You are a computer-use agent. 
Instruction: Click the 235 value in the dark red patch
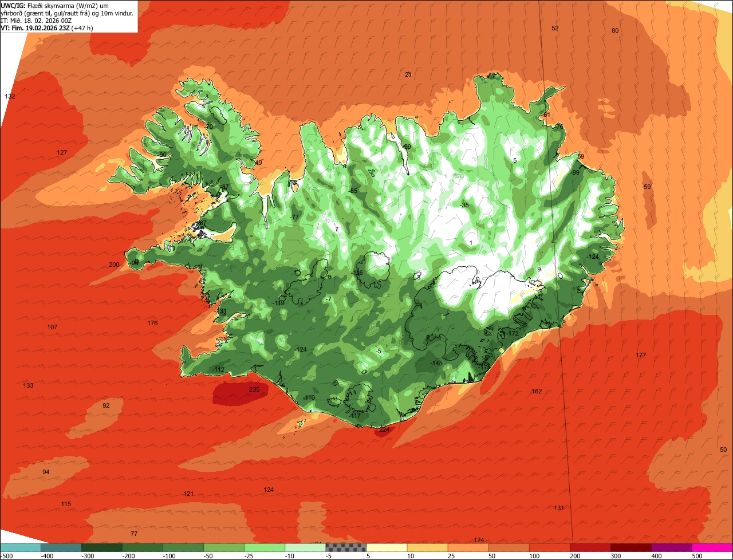(254, 389)
